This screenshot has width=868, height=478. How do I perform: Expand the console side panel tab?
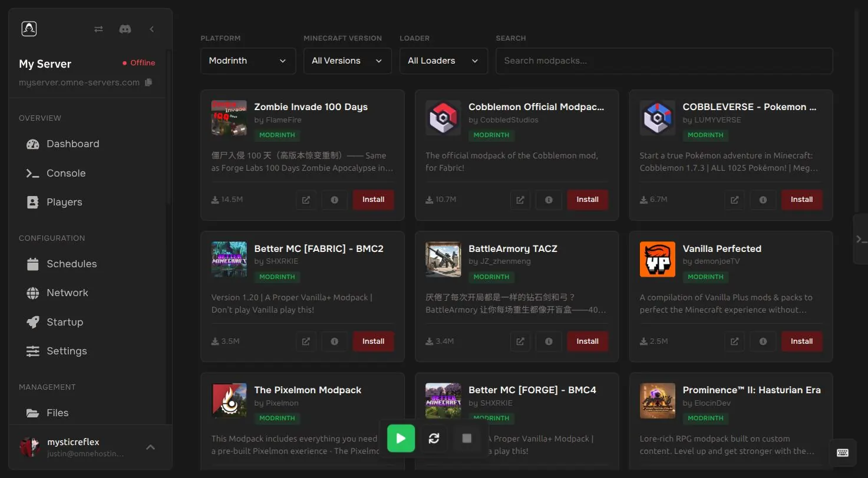tap(860, 239)
